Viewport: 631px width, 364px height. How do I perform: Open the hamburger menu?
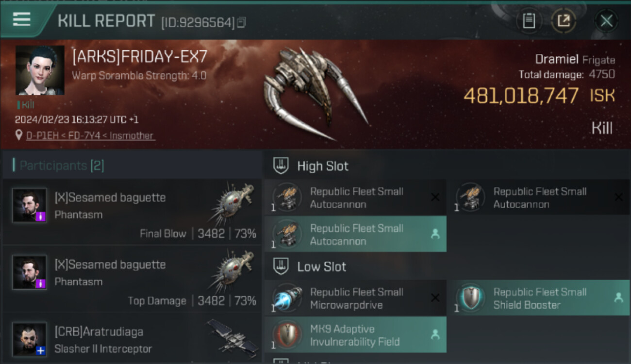click(21, 19)
